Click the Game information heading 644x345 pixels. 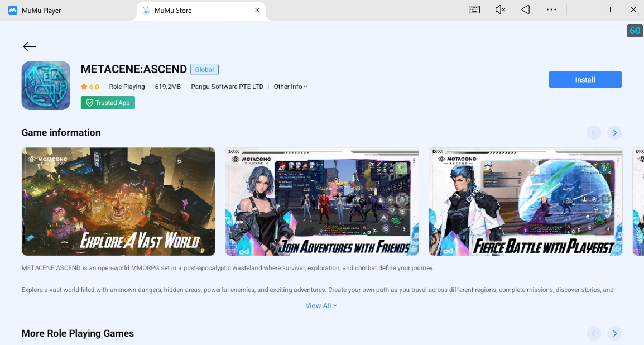coord(61,133)
